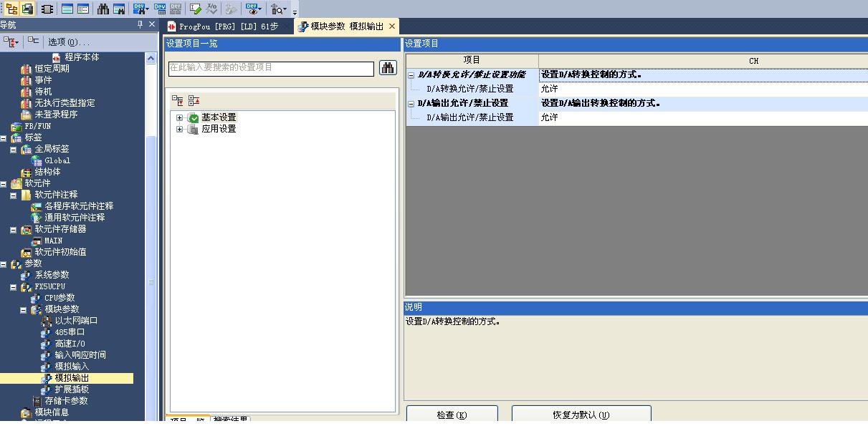Viewport: 868px width, 426px height.
Task: Click the 检查(K) button
Action: point(452,415)
